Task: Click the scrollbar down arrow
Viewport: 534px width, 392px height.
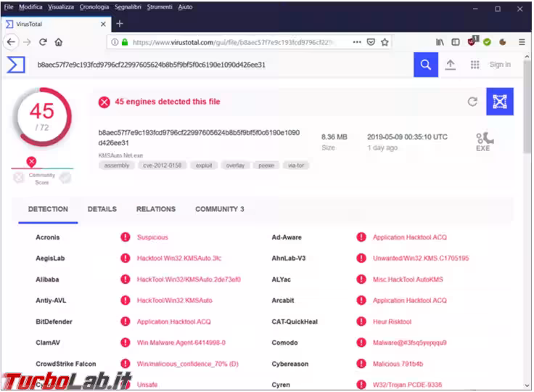Action: (x=527, y=385)
